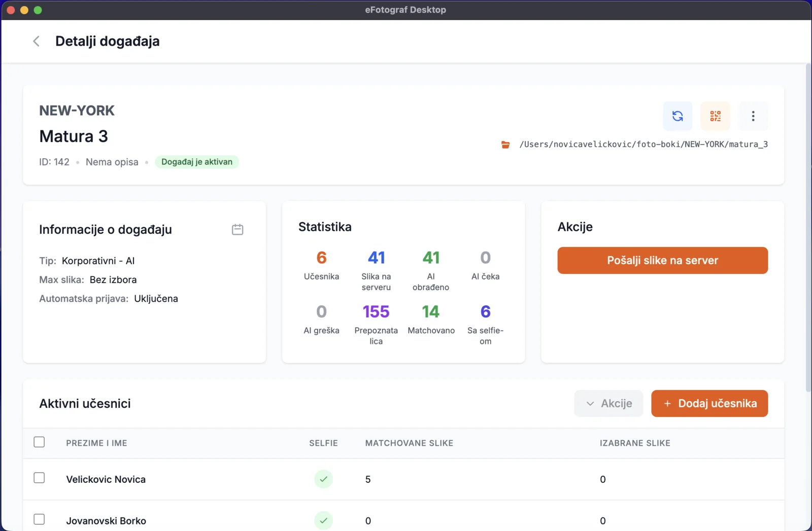Click the orange folder icon beside the path
This screenshot has width=812, height=531.
pyautogui.click(x=505, y=145)
